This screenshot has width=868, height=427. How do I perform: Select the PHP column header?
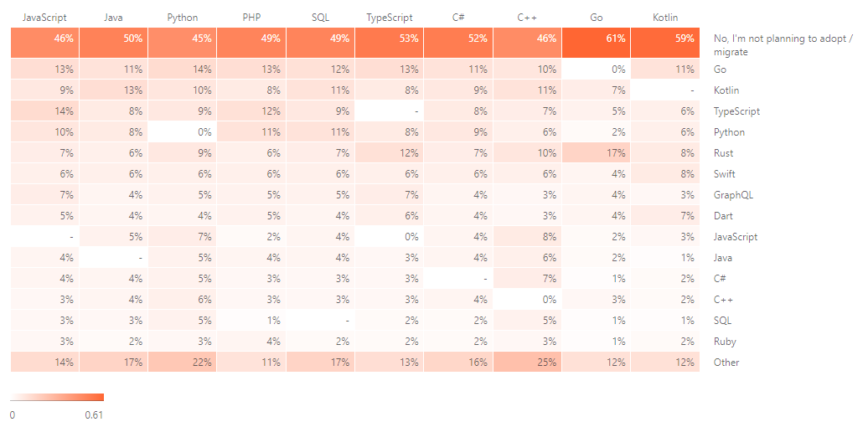pyautogui.click(x=251, y=18)
